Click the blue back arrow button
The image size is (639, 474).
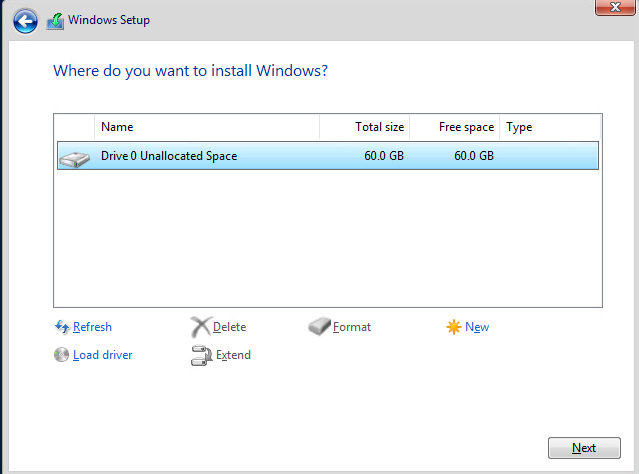25,21
